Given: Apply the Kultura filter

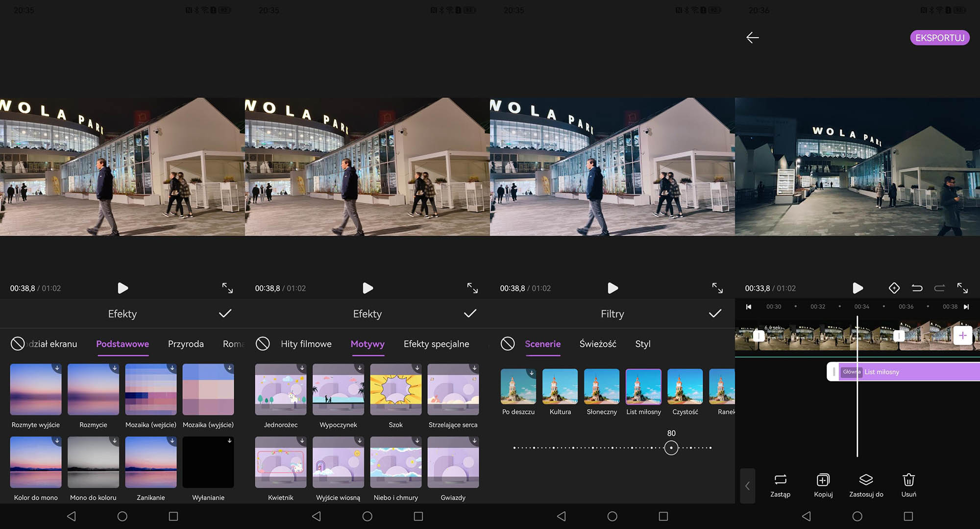Looking at the screenshot, I should (x=560, y=386).
